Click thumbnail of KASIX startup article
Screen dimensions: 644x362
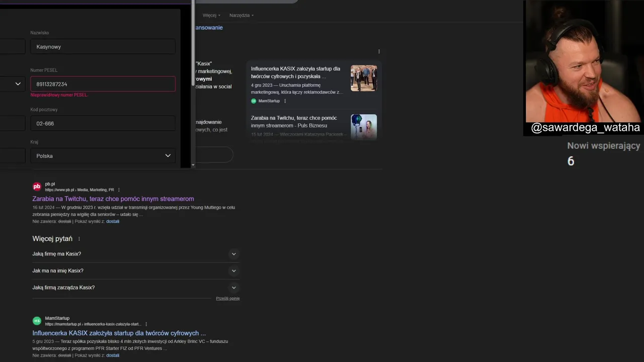[x=364, y=78]
